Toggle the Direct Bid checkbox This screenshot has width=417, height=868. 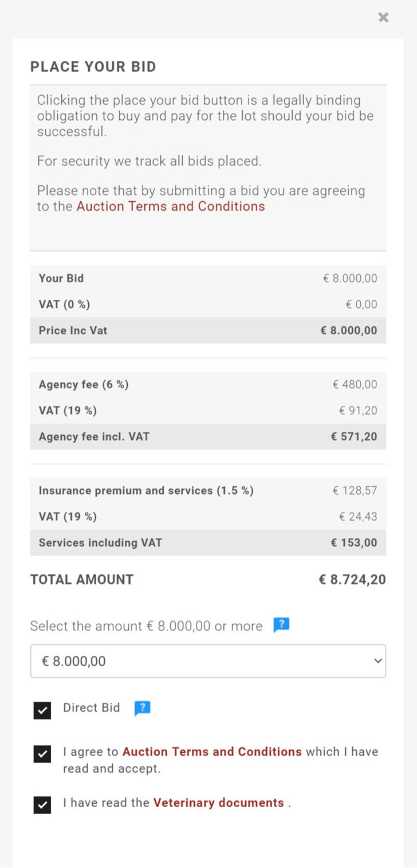click(42, 710)
